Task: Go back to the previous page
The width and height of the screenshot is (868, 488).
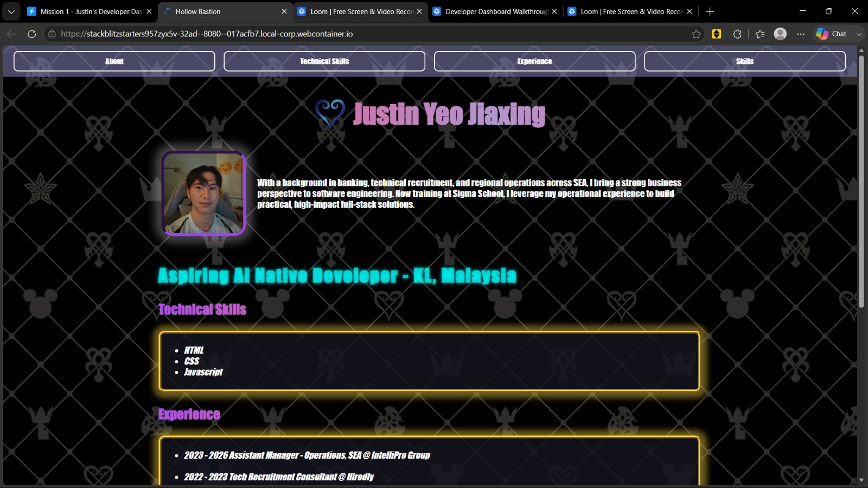Action: coord(11,34)
